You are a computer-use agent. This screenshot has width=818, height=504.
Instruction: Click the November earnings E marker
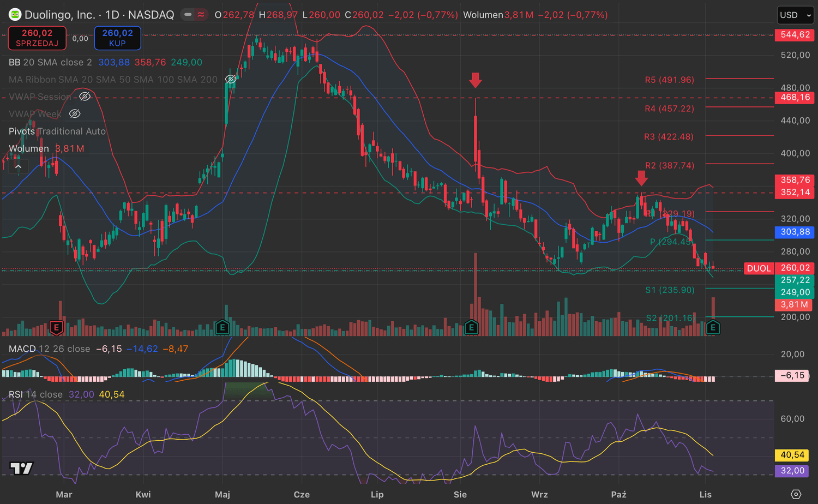pos(713,327)
